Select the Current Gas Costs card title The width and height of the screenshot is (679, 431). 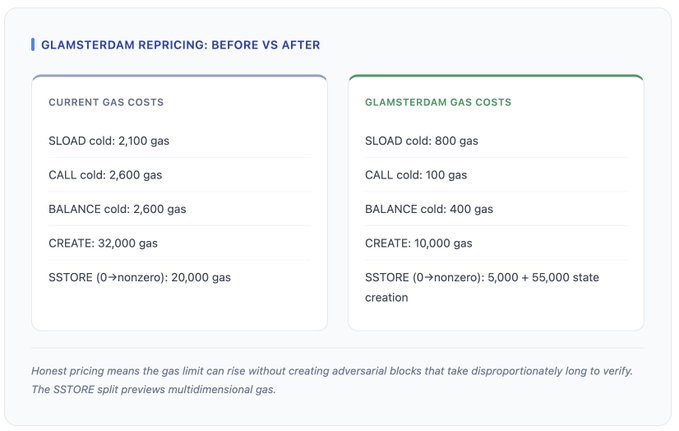click(x=106, y=102)
